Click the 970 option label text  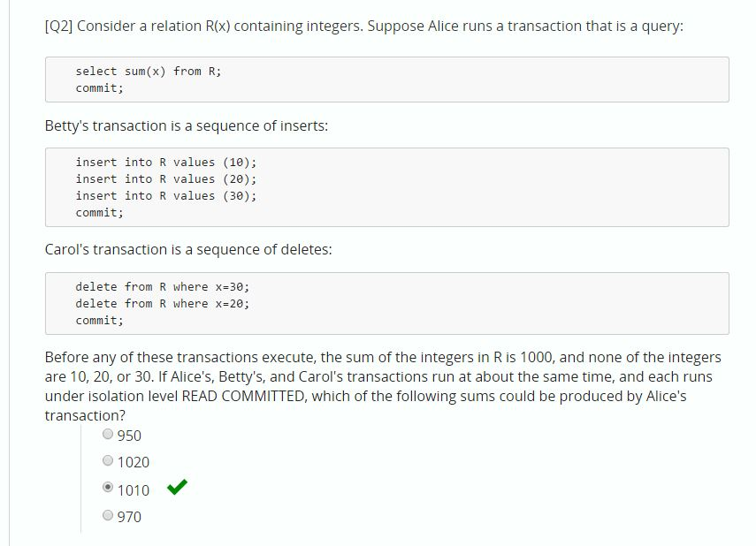[127, 517]
